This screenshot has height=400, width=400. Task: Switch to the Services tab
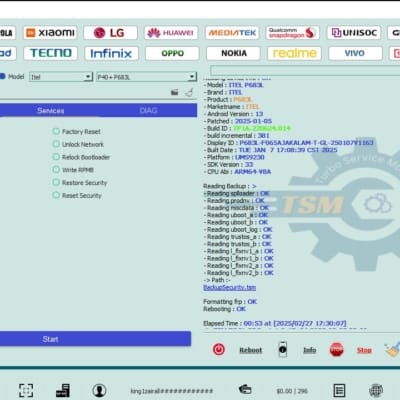(51, 111)
